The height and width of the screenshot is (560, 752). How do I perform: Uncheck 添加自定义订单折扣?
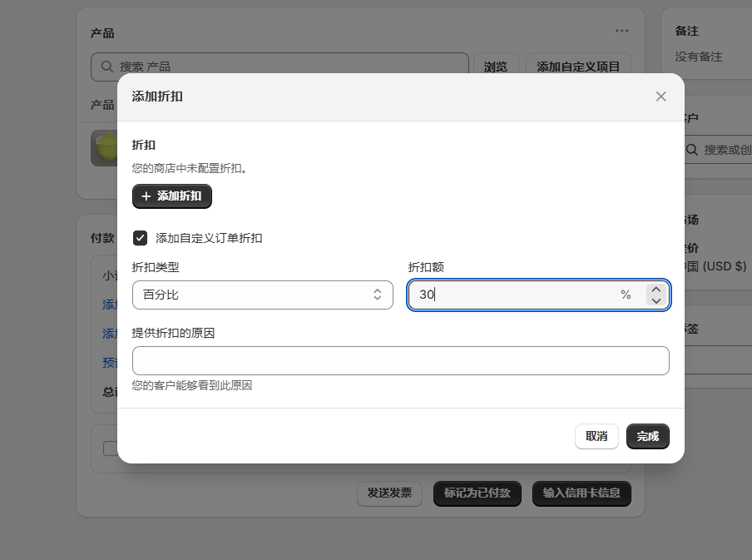tap(141, 238)
